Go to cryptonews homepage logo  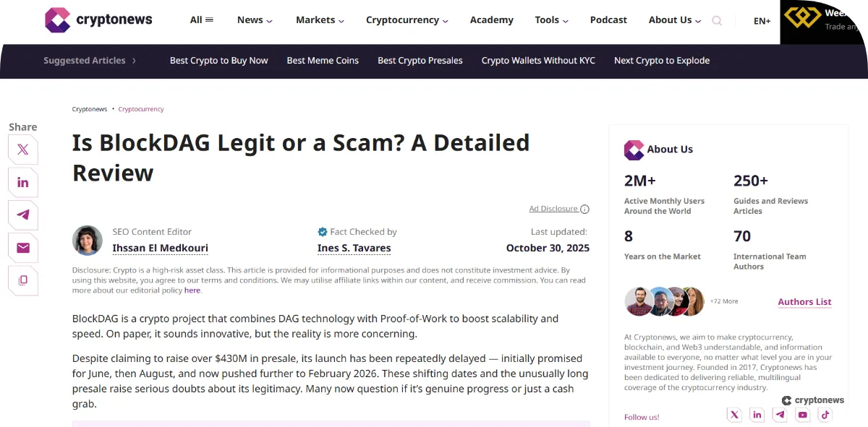99,20
